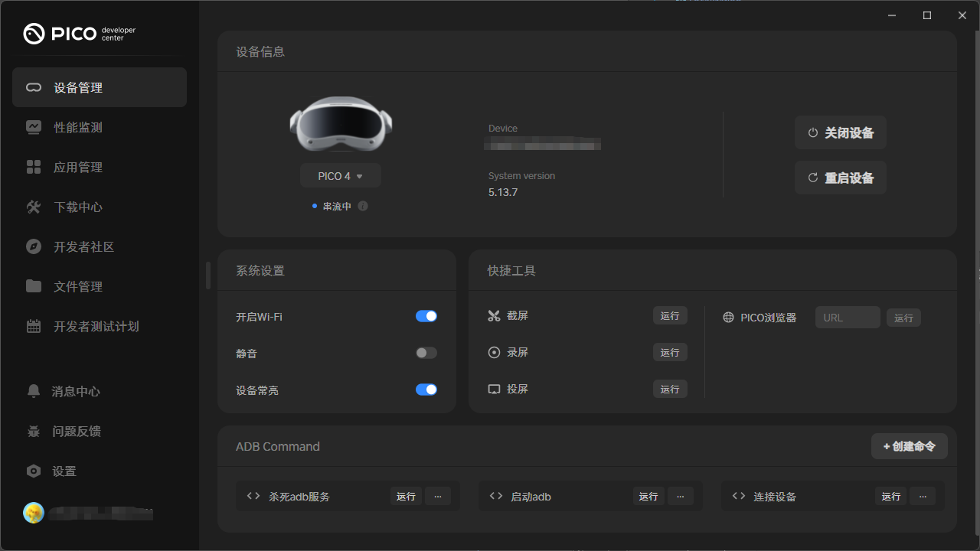The height and width of the screenshot is (551, 980).
Task: Click the code icon beside 启动adb
Action: click(496, 496)
